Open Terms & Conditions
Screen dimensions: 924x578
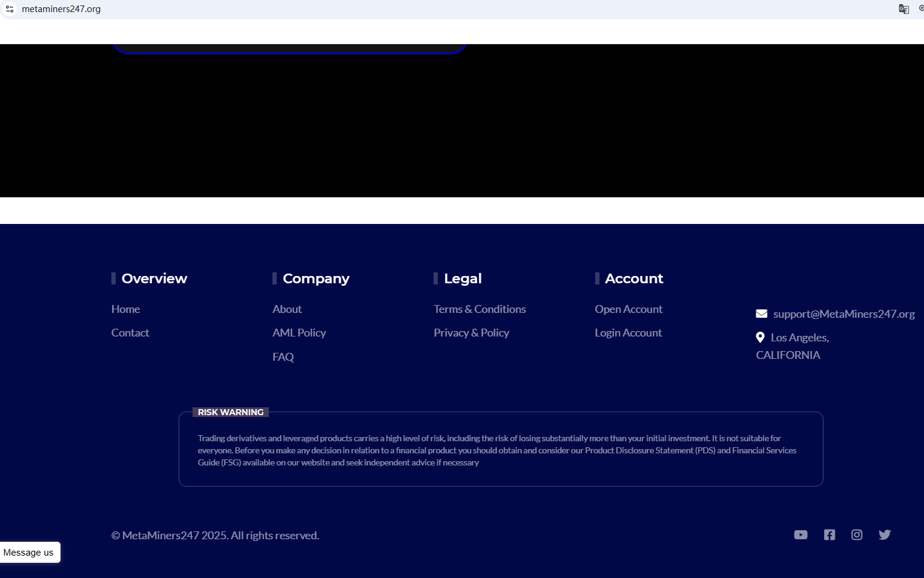pos(480,309)
